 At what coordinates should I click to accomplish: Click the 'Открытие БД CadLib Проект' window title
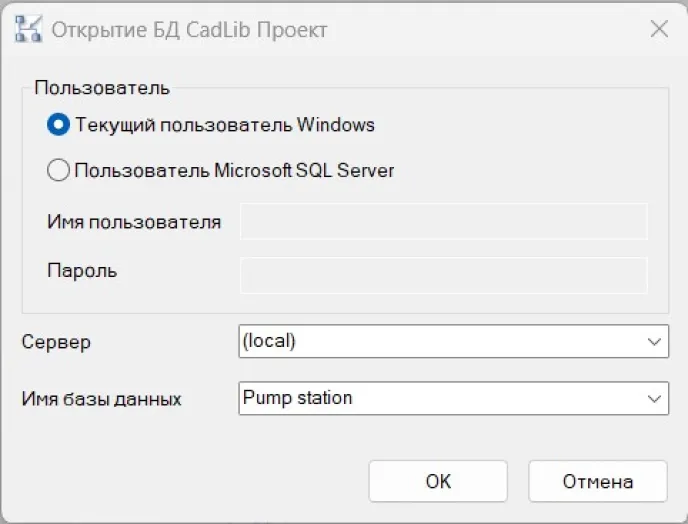pyautogui.click(x=189, y=30)
